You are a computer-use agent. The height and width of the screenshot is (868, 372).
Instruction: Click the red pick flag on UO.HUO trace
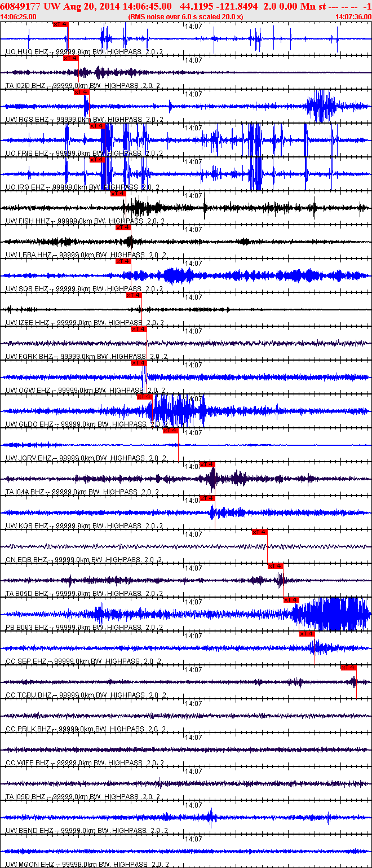[60, 24]
